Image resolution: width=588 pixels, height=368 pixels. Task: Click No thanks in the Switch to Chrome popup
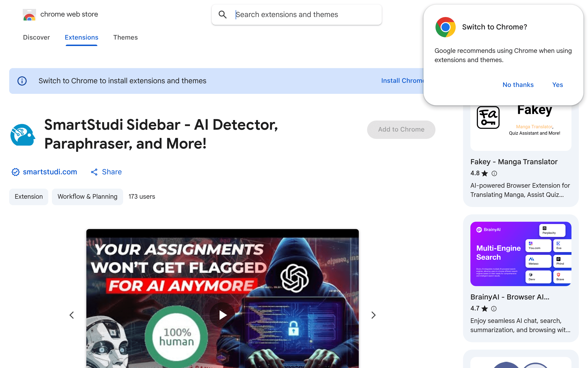[518, 85]
